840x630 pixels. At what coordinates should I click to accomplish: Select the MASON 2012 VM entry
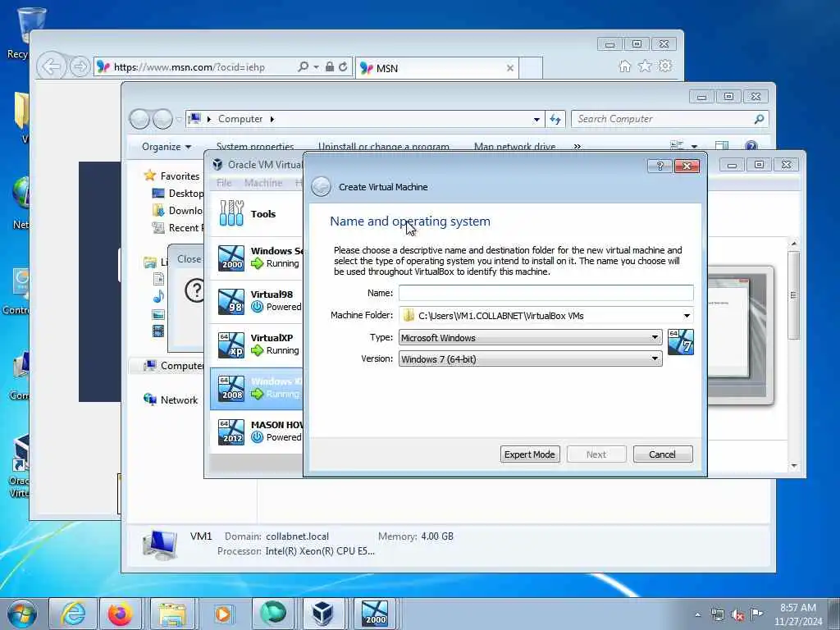(257, 431)
